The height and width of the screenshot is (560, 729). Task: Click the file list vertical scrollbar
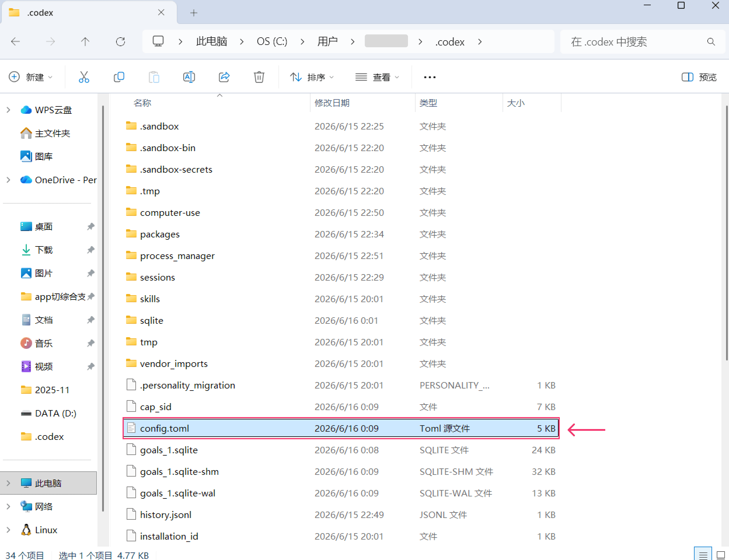click(x=726, y=233)
